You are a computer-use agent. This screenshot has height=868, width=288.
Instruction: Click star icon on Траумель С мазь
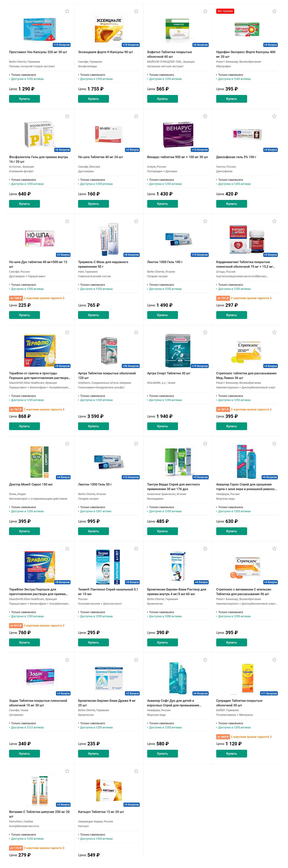click(136, 221)
